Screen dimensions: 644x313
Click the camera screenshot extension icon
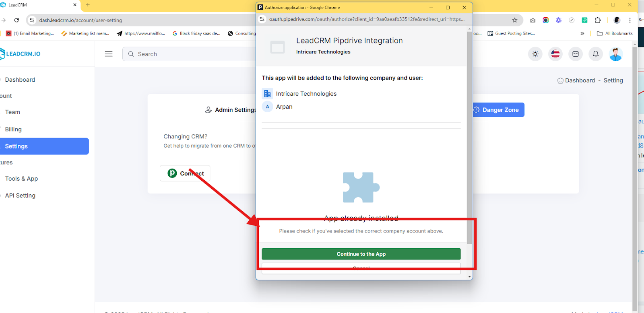click(x=533, y=20)
